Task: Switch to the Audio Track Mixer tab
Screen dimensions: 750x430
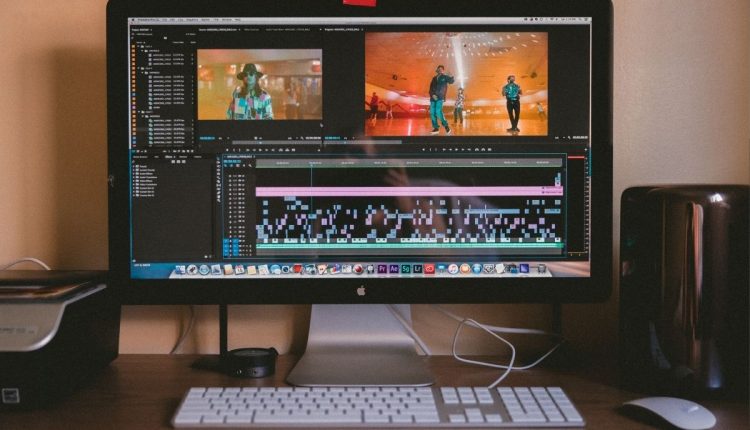Action: (x=288, y=30)
